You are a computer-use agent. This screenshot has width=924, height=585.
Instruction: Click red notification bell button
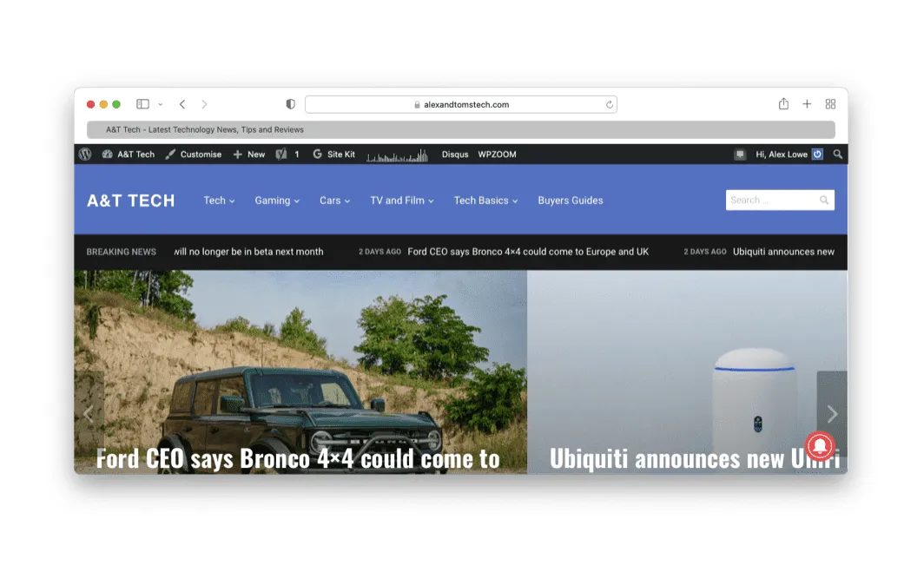click(x=820, y=446)
